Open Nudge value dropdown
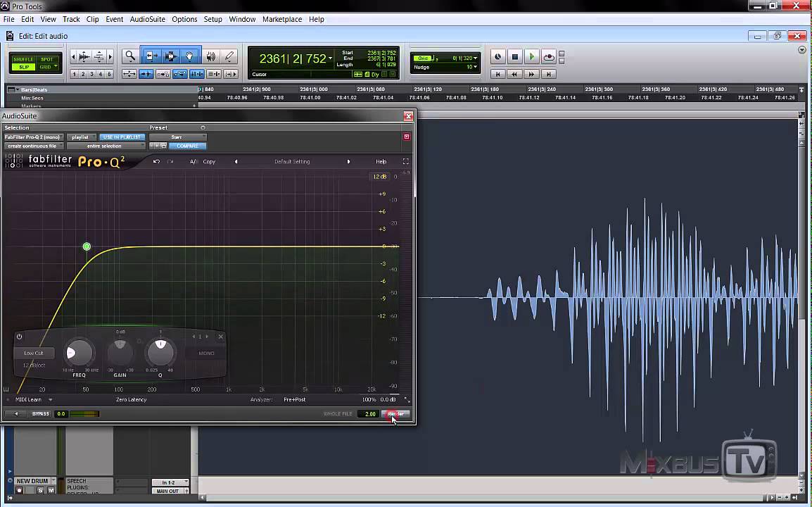This screenshot has width=812, height=507. (x=476, y=67)
